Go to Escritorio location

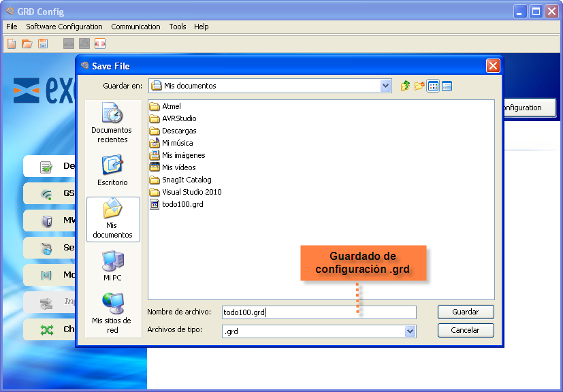[112, 171]
